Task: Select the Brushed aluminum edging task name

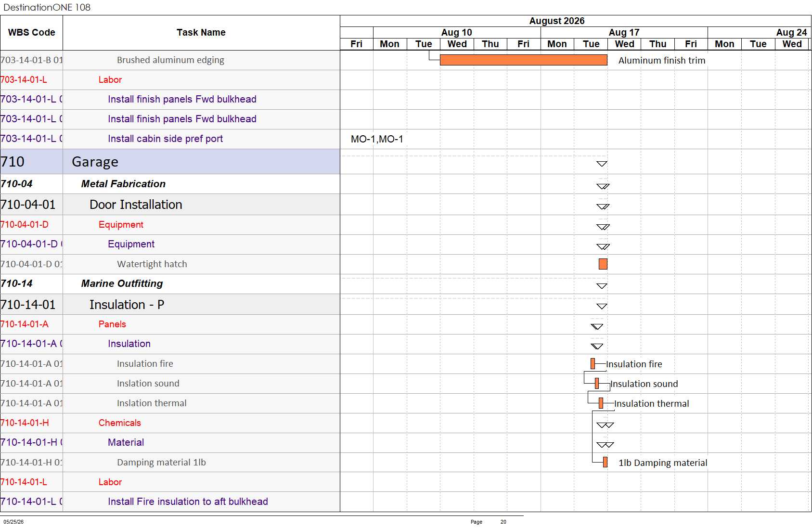Action: 170,60
